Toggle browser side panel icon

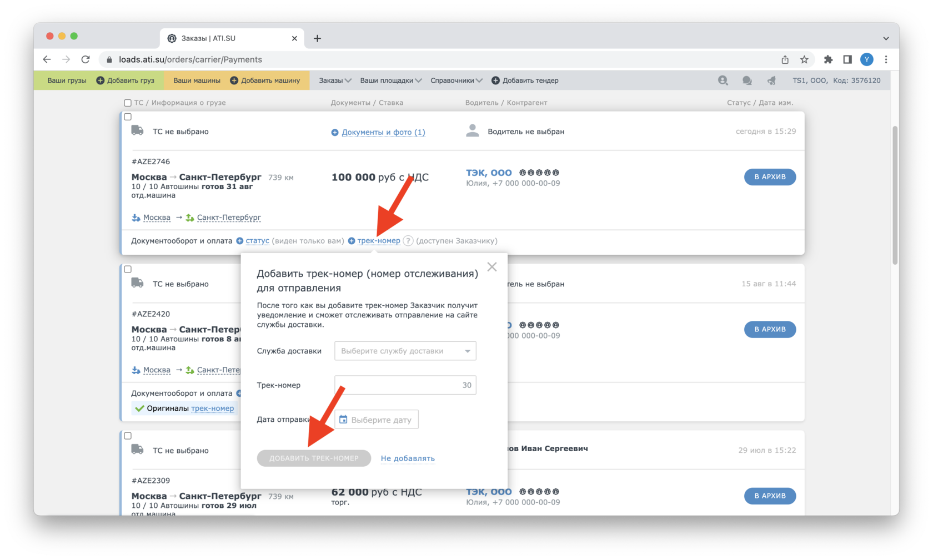point(847,59)
